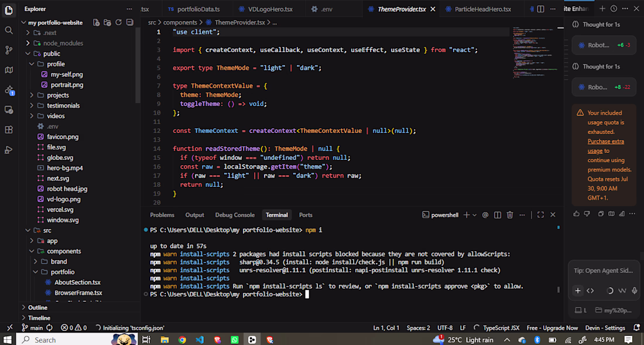The height and width of the screenshot is (345, 644).
Task: Open the new terminal profile dropdown arrow
Action: coord(474,215)
